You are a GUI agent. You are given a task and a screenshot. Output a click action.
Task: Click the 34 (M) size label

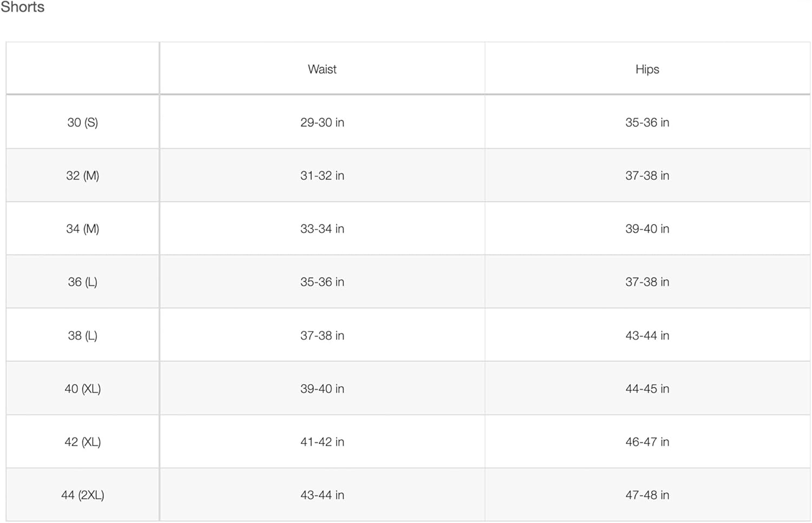[x=82, y=229]
